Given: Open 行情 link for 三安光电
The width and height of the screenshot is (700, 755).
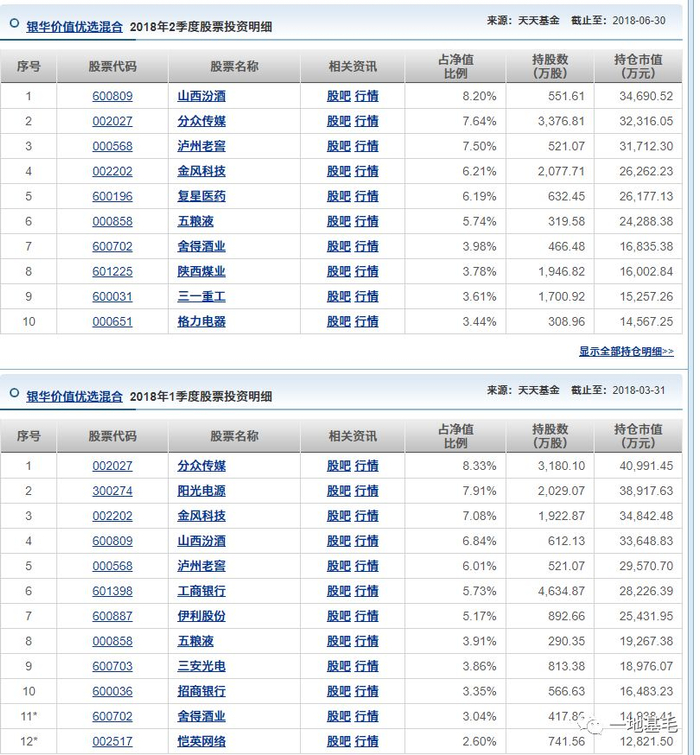Looking at the screenshot, I should click(366, 666).
